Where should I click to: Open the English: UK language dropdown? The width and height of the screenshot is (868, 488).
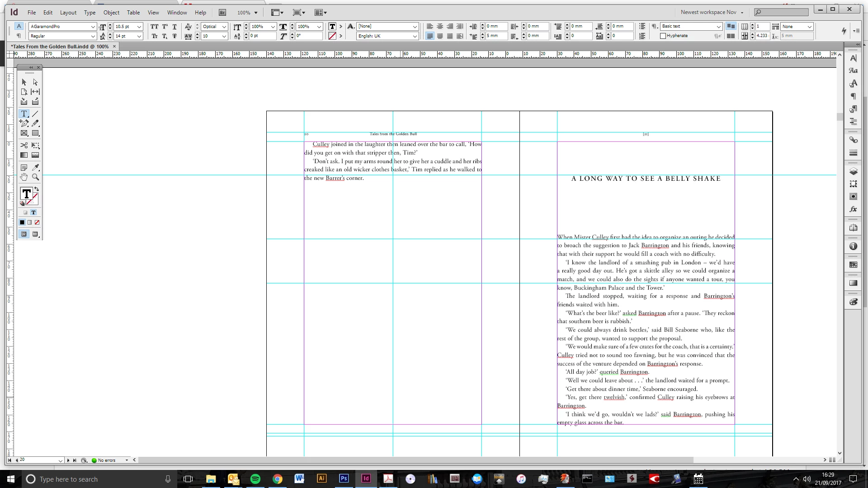[415, 36]
